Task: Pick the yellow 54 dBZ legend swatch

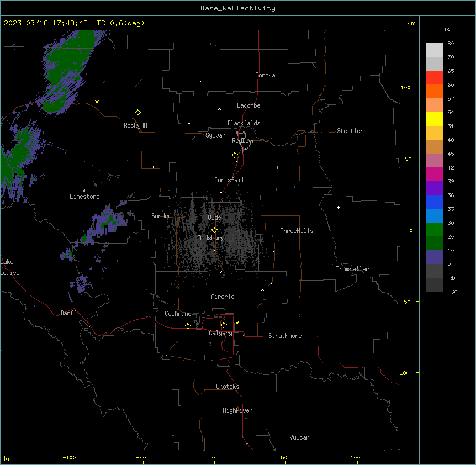Action: [434, 119]
